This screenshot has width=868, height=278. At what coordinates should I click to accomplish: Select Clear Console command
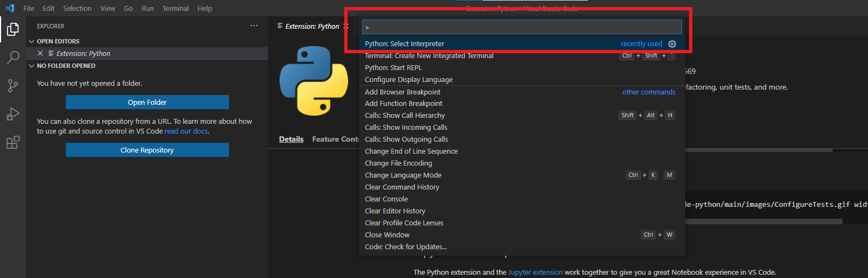(x=522, y=199)
